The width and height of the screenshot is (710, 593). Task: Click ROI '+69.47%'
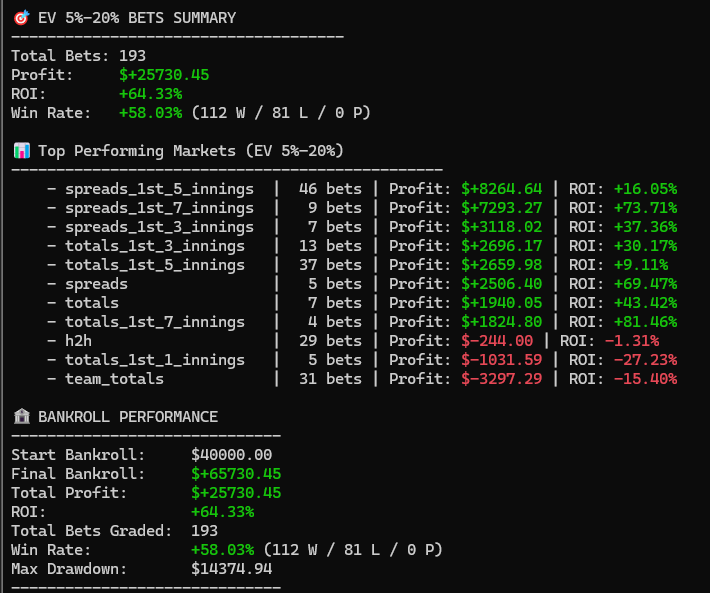[x=645, y=284]
